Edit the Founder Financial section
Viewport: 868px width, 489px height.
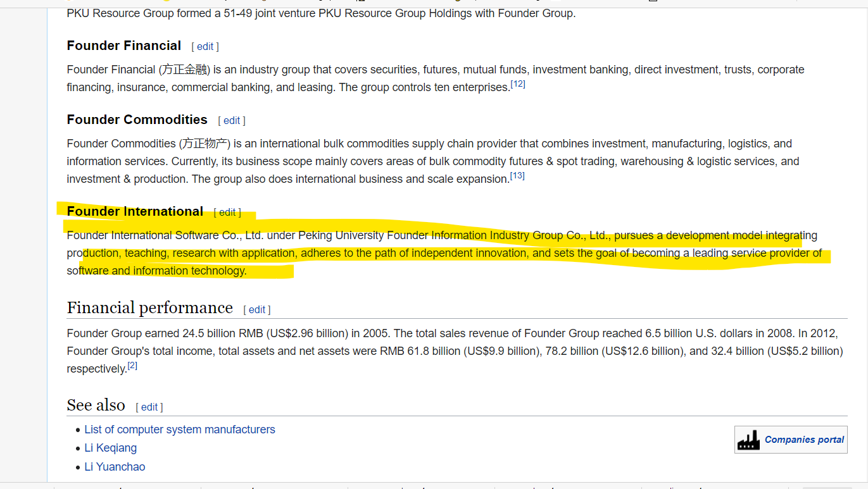pos(205,47)
